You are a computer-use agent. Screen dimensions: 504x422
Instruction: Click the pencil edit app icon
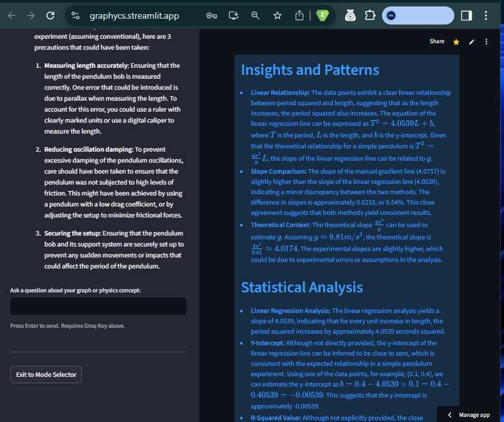472,42
